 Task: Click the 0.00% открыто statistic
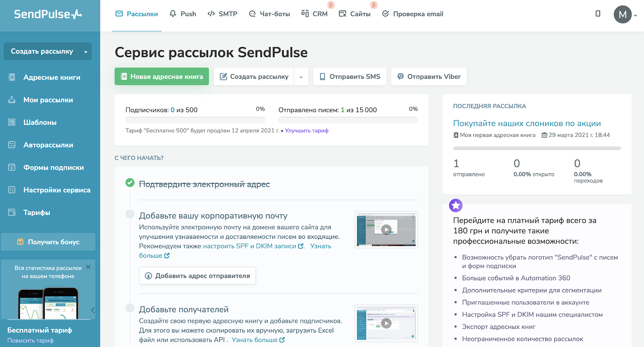pyautogui.click(x=534, y=174)
